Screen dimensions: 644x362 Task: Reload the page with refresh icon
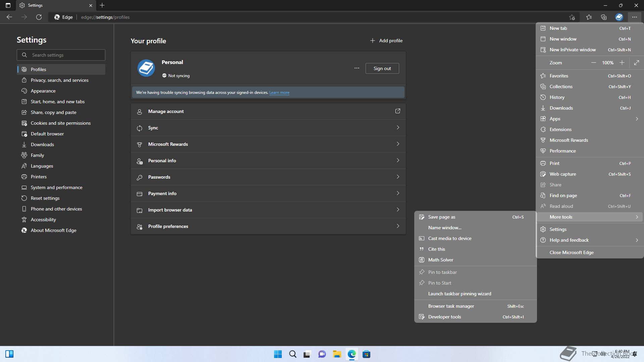pos(39,17)
